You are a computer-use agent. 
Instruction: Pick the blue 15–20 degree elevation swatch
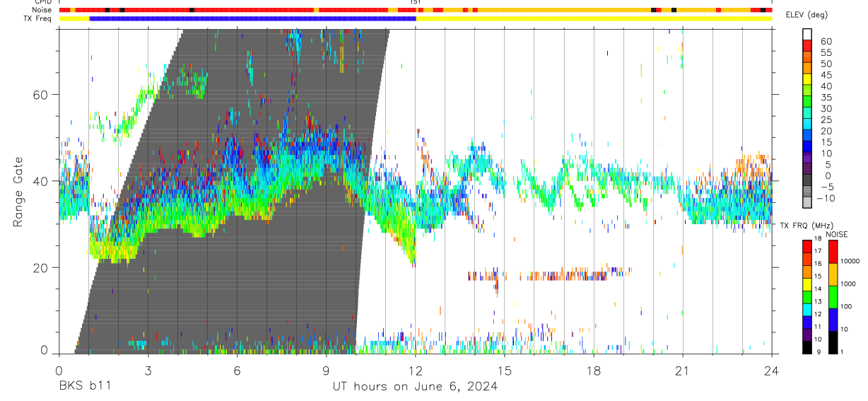pyautogui.click(x=807, y=135)
